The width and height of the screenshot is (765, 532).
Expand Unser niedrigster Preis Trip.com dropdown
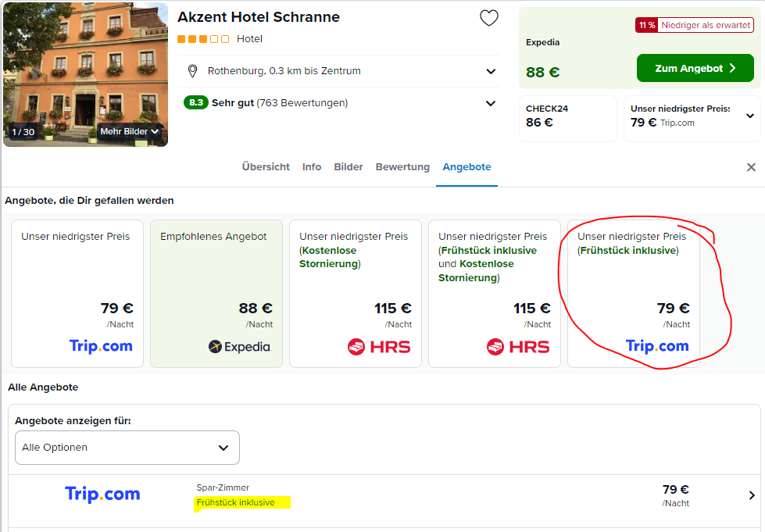coord(750,116)
